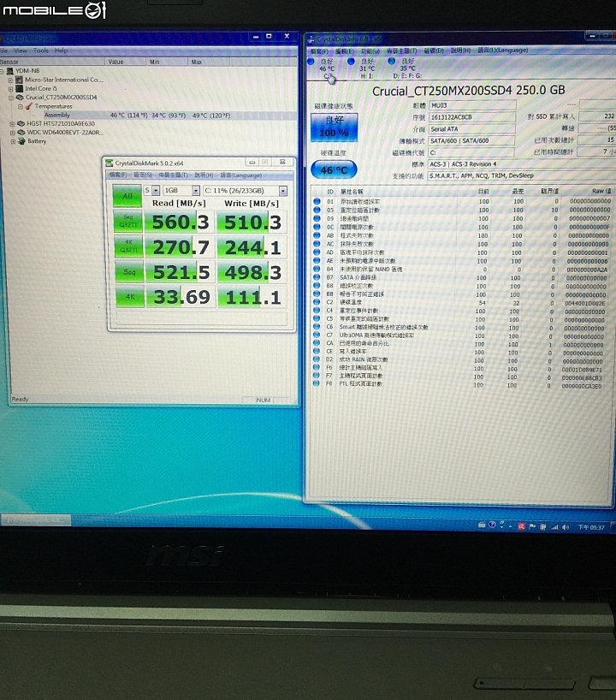Run the 4K Q32T1 test button
This screenshot has height=700, width=616.
pyautogui.click(x=128, y=246)
